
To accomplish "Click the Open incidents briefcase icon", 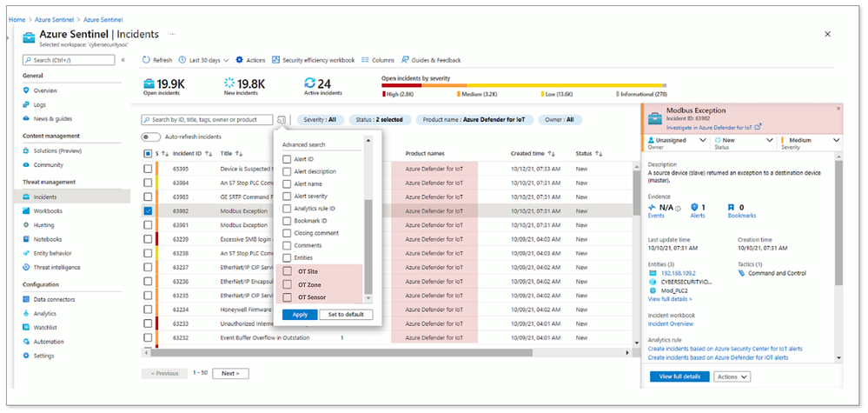I will pyautogui.click(x=149, y=83).
